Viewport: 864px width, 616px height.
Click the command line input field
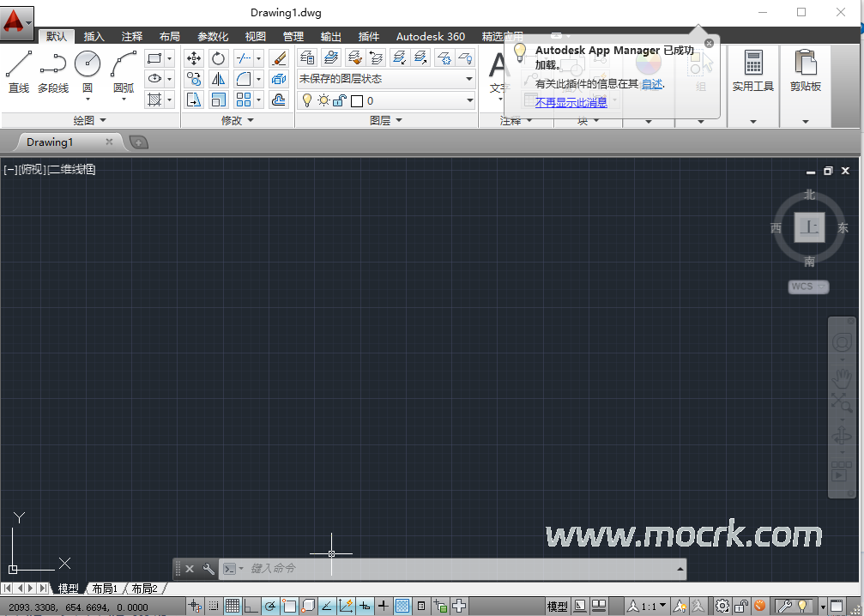click(x=455, y=568)
